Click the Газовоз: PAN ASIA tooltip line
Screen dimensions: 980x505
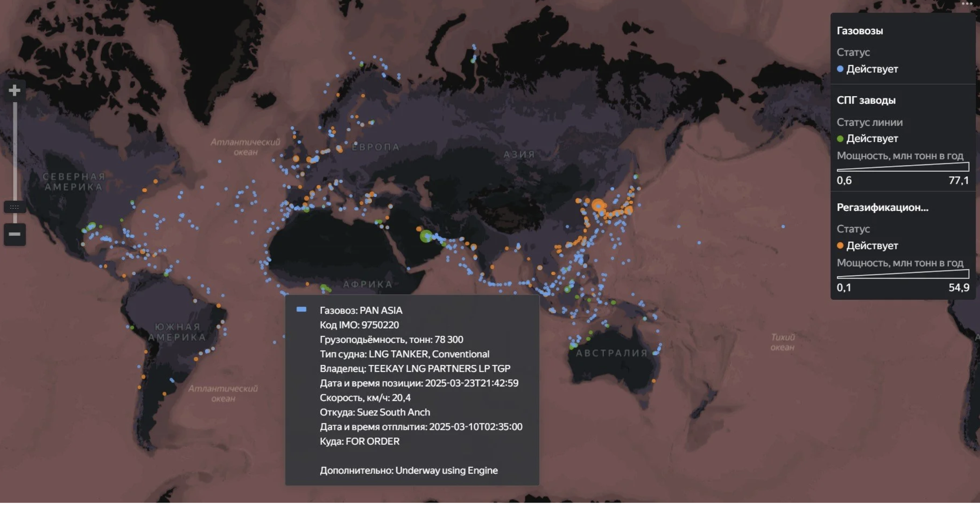coord(361,311)
